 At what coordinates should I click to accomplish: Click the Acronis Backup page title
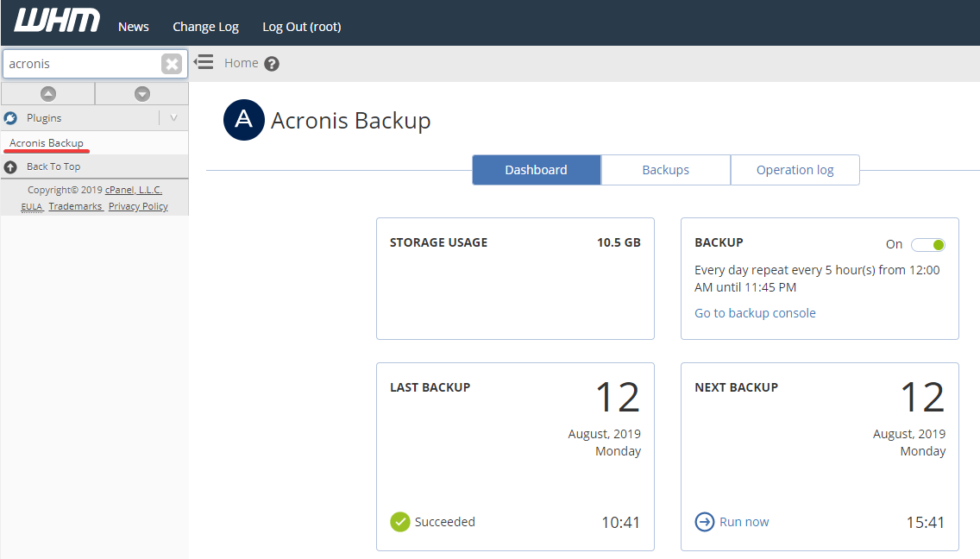[350, 121]
